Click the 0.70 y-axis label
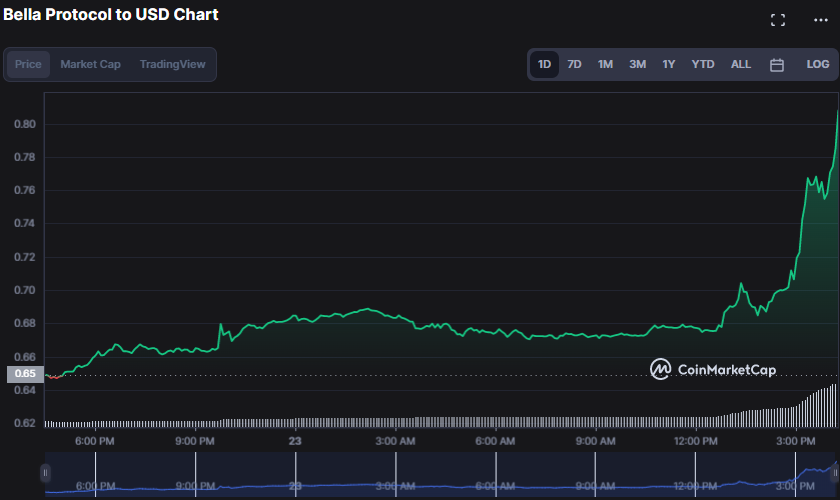This screenshot has height=500, width=840. pyautogui.click(x=25, y=290)
